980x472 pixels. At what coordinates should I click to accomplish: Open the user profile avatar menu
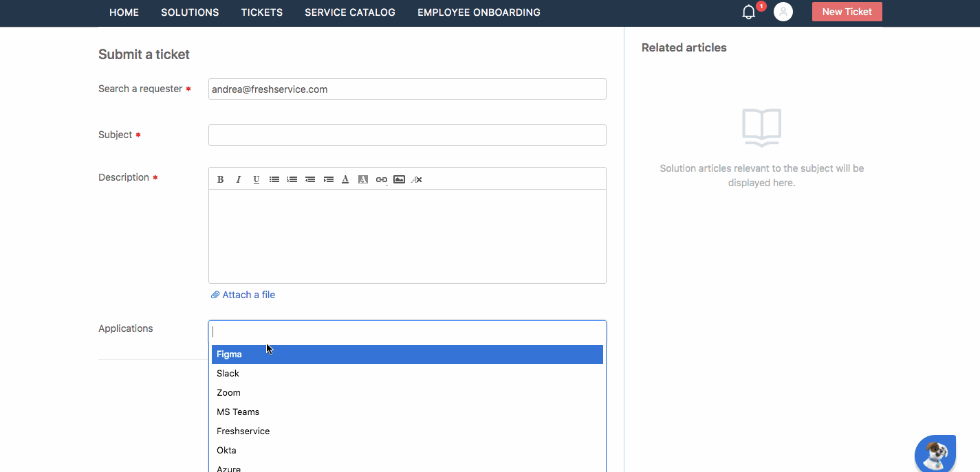click(x=783, y=12)
